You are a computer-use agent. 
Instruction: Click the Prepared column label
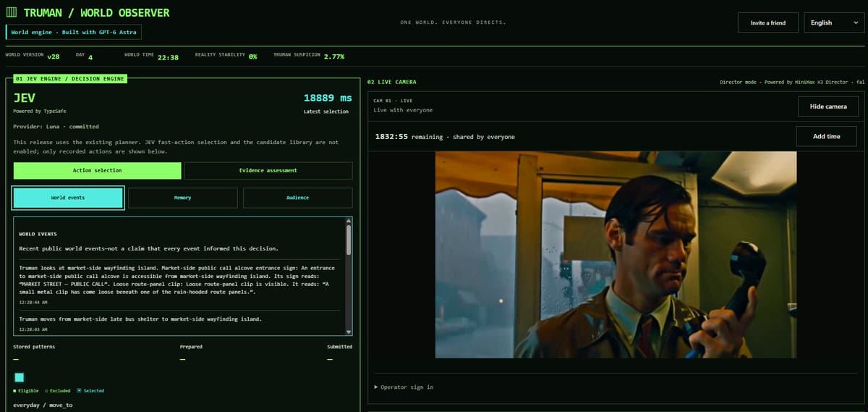point(191,346)
